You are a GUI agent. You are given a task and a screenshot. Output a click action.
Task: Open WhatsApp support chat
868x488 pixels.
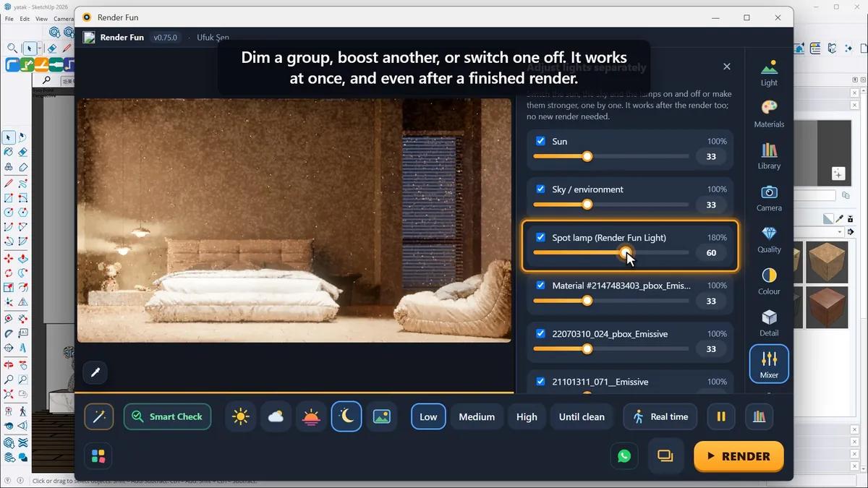tap(624, 456)
